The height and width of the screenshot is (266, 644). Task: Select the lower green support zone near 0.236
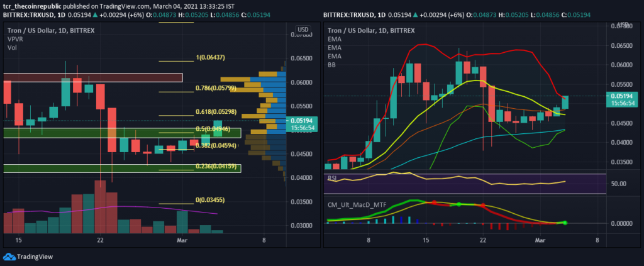click(122, 169)
